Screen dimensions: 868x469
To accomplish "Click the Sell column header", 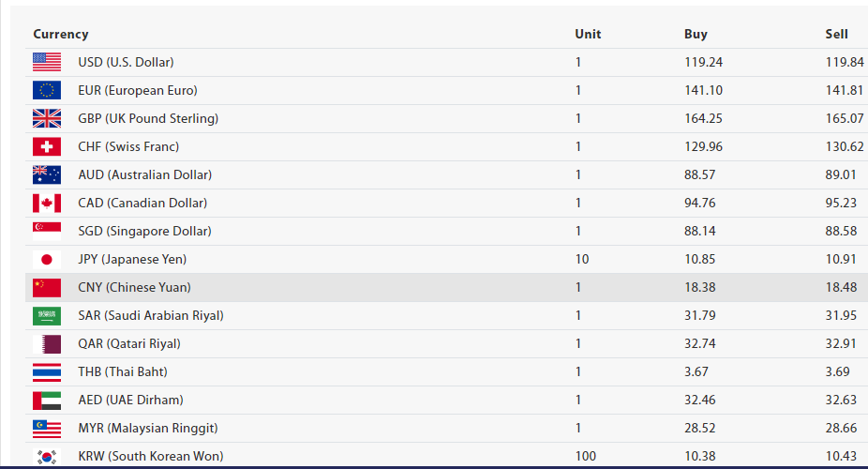I will [836, 34].
